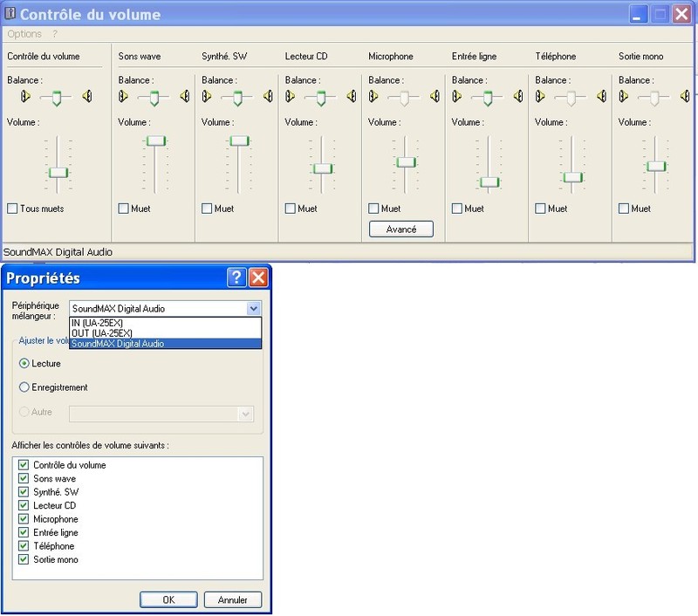
Task: Uncheck Téléphone in the volume controls list
Action: [x=24, y=546]
